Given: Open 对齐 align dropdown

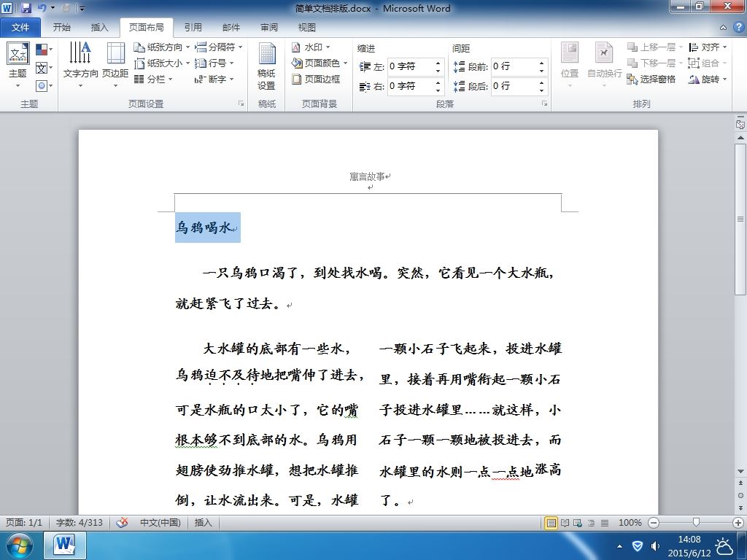Looking at the screenshot, I should pos(708,47).
